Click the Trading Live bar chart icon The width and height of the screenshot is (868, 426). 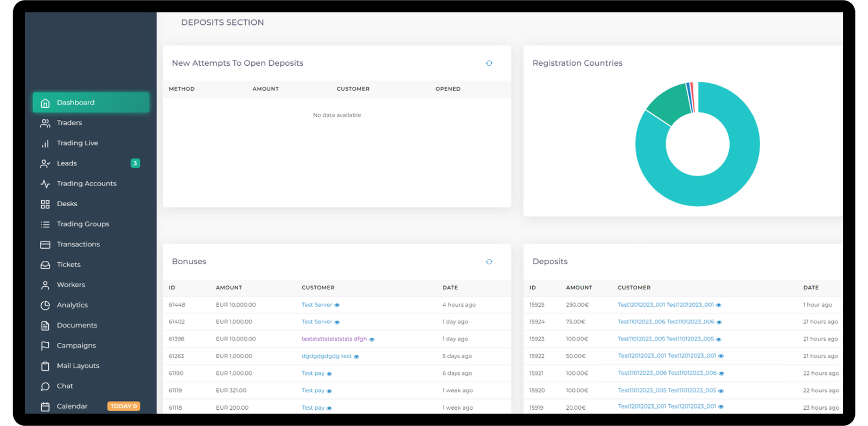coord(45,143)
